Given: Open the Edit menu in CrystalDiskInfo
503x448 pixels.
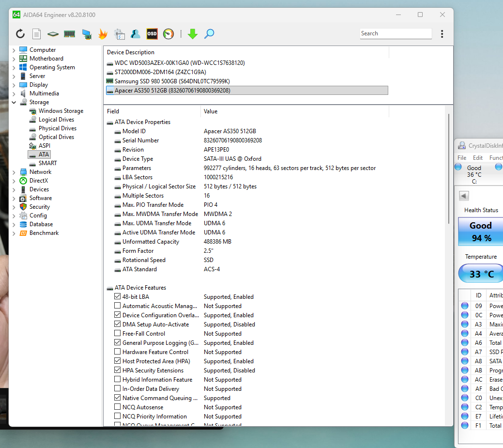Looking at the screenshot, I should tap(477, 158).
